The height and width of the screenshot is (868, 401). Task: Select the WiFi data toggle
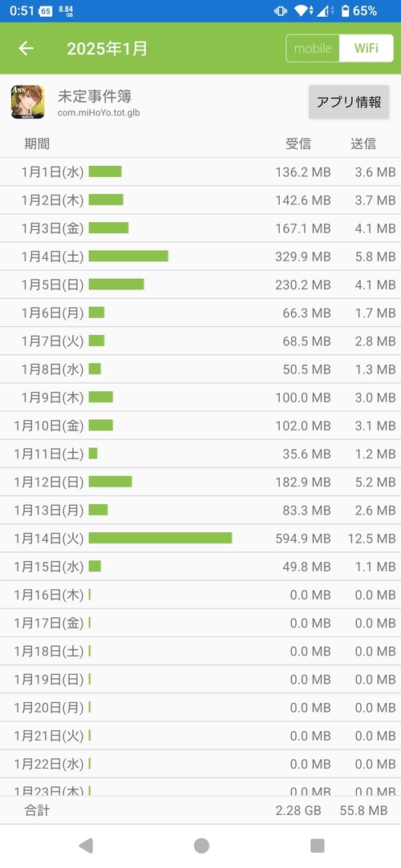366,48
